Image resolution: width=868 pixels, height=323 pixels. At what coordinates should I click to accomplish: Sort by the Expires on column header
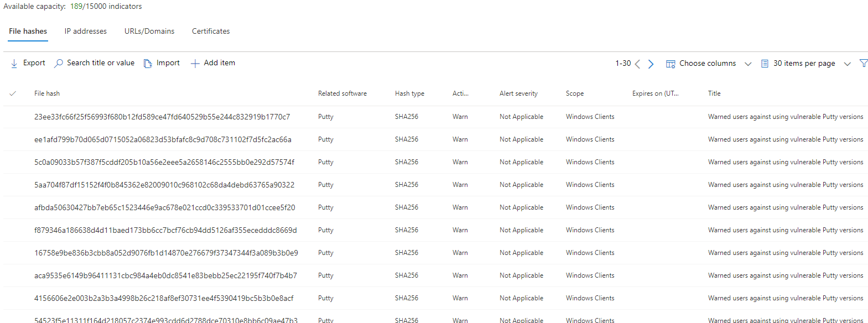tap(656, 93)
